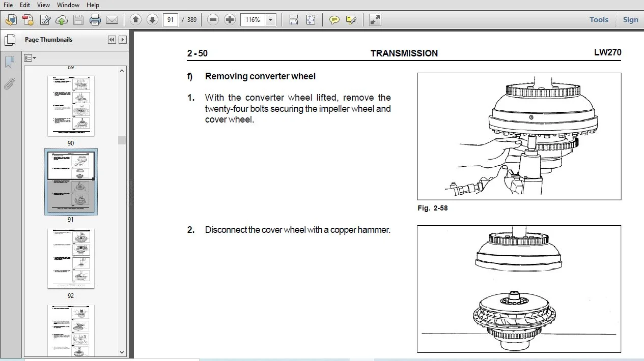This screenshot has height=361, width=644.
Task: Click the Fit Full Page icon
Action: (311, 20)
